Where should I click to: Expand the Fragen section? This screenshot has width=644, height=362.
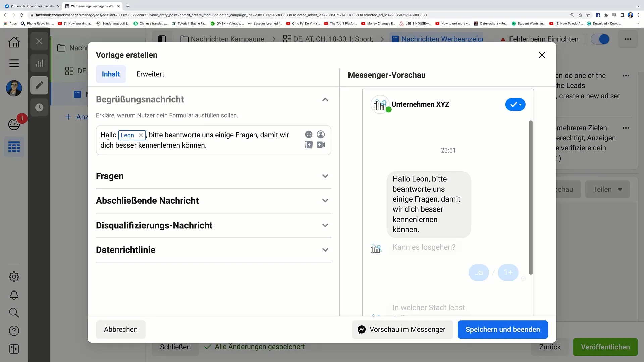coord(325,176)
